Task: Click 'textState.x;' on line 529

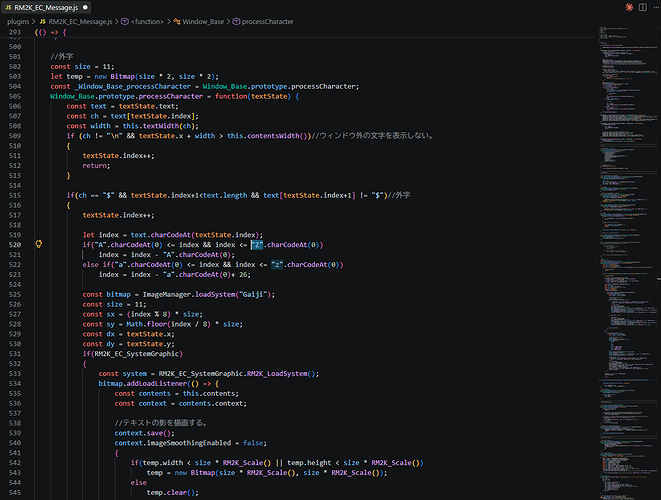Action: point(150,334)
